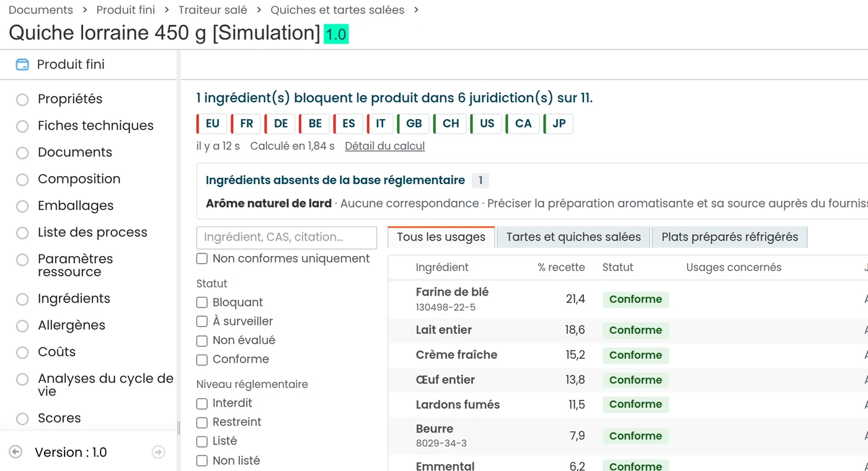Open Documents in the sidebar menu
868x471 pixels.
pos(75,152)
